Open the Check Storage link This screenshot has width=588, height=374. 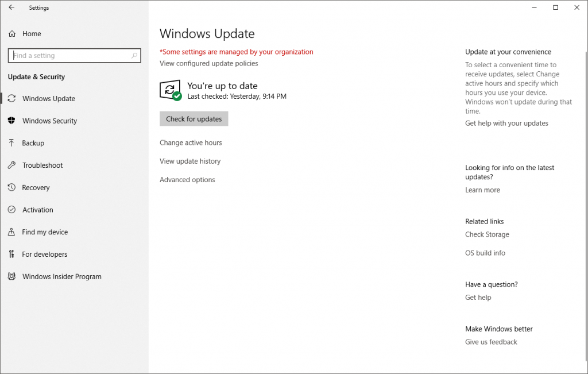click(487, 234)
